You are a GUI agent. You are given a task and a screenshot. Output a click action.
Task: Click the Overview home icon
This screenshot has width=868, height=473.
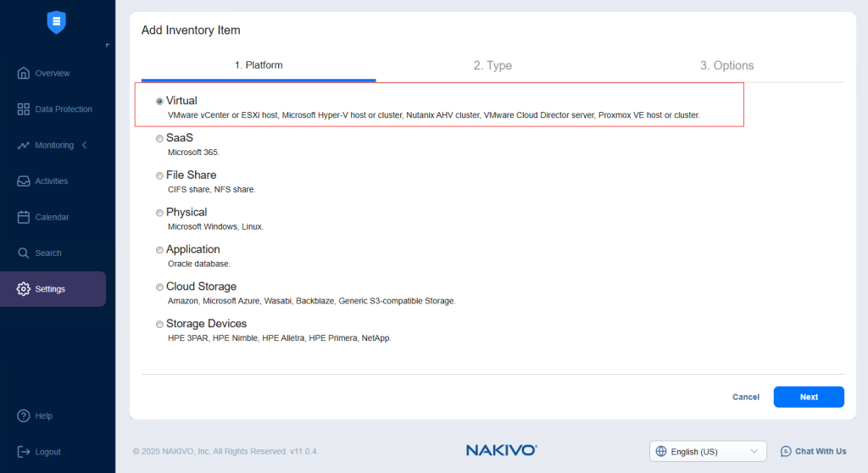[23, 73]
